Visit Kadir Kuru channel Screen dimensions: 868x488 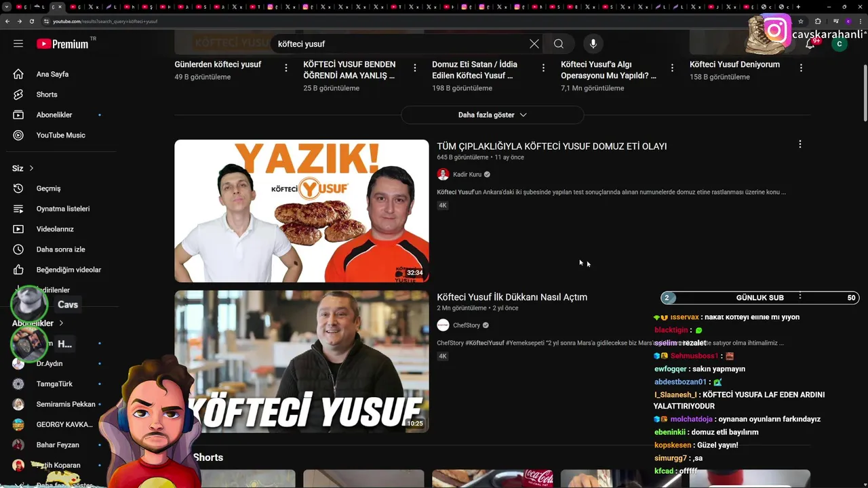tap(467, 174)
